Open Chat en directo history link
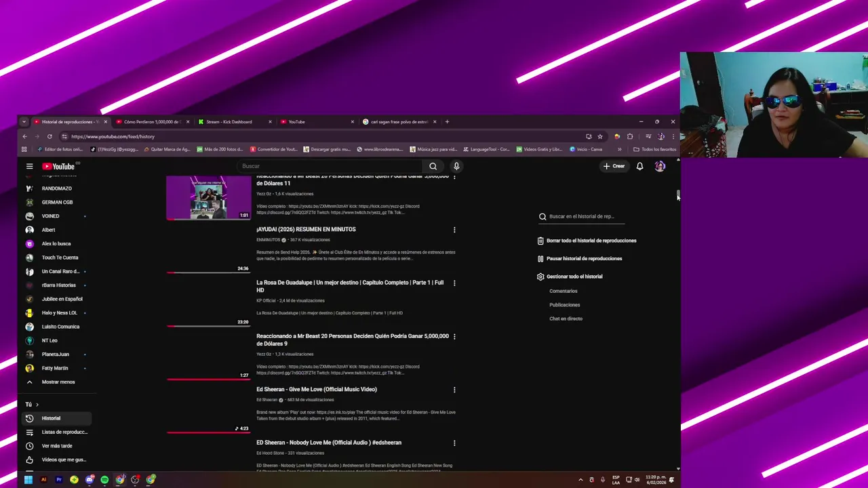This screenshot has width=868, height=488. point(566,319)
